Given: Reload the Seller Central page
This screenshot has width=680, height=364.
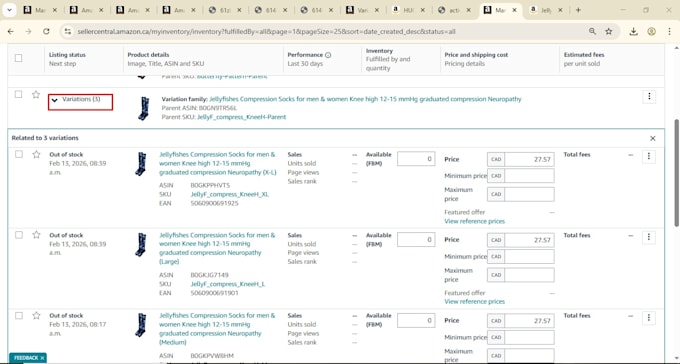Looking at the screenshot, I should click(x=46, y=31).
